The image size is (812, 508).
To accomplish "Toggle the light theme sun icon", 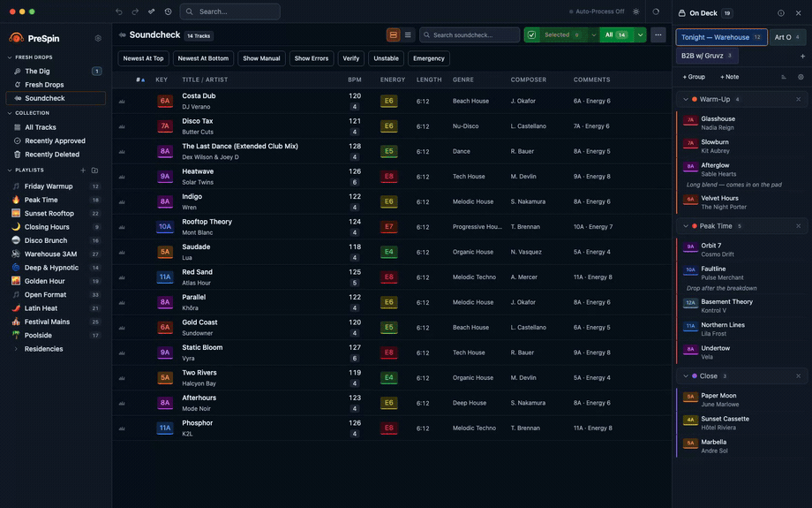I will click(x=636, y=11).
